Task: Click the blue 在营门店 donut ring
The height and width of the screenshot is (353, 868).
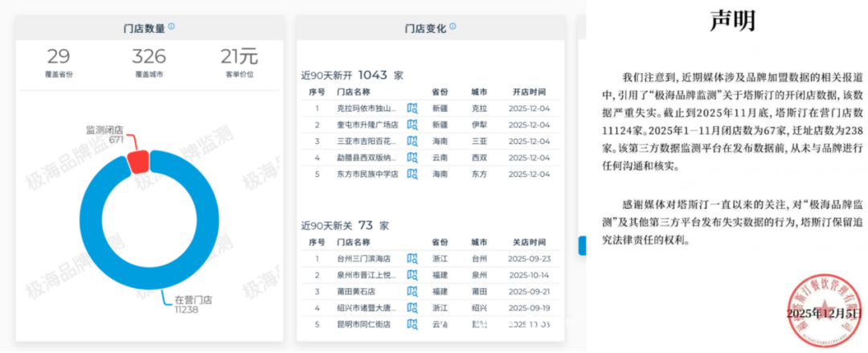Action: click(88, 241)
